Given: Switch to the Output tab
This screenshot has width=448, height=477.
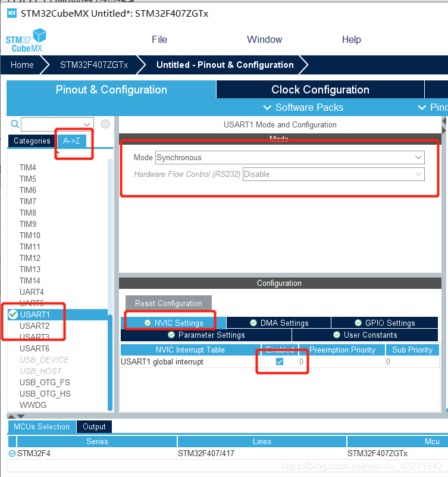Looking at the screenshot, I should click(94, 426).
